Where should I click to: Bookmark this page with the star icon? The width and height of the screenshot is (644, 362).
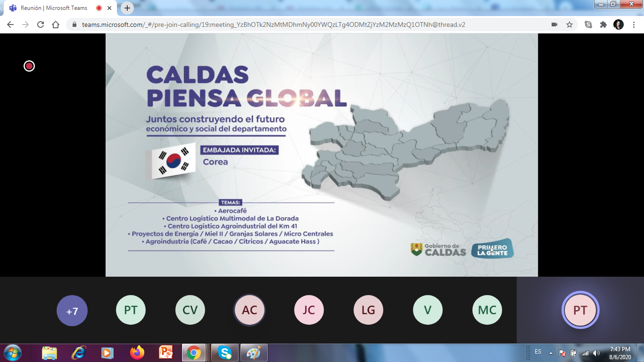pos(570,25)
